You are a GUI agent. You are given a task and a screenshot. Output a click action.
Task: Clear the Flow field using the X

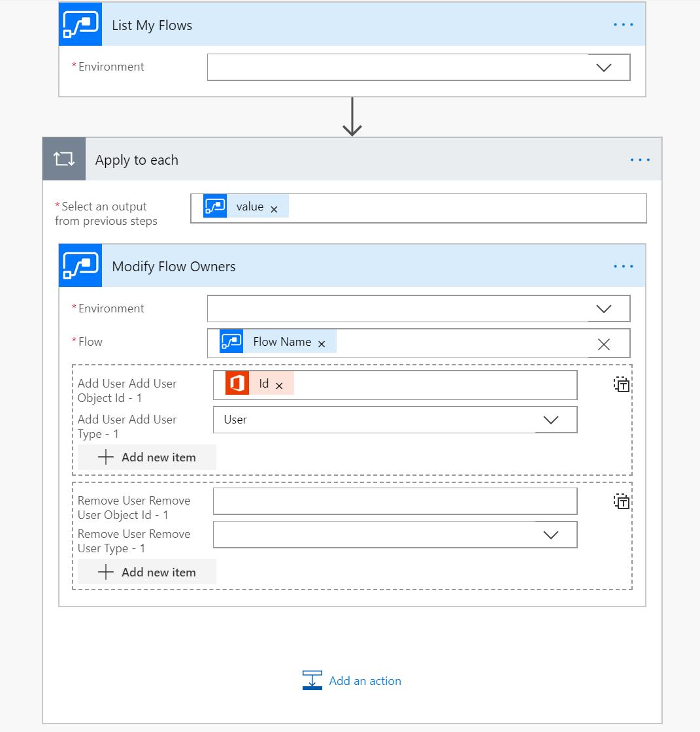[x=603, y=343]
